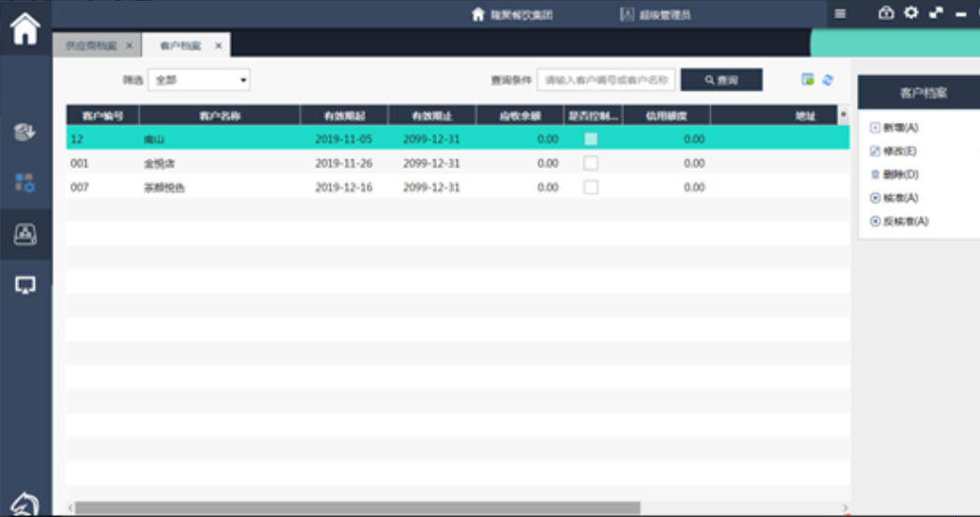
Task: Toggle the credit control checkbox for 茶颜悦色
Action: [x=591, y=188]
